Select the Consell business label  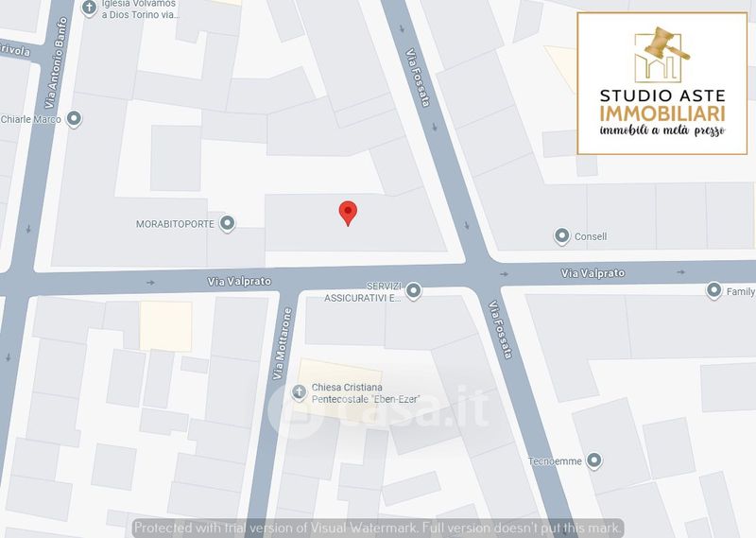coord(591,236)
